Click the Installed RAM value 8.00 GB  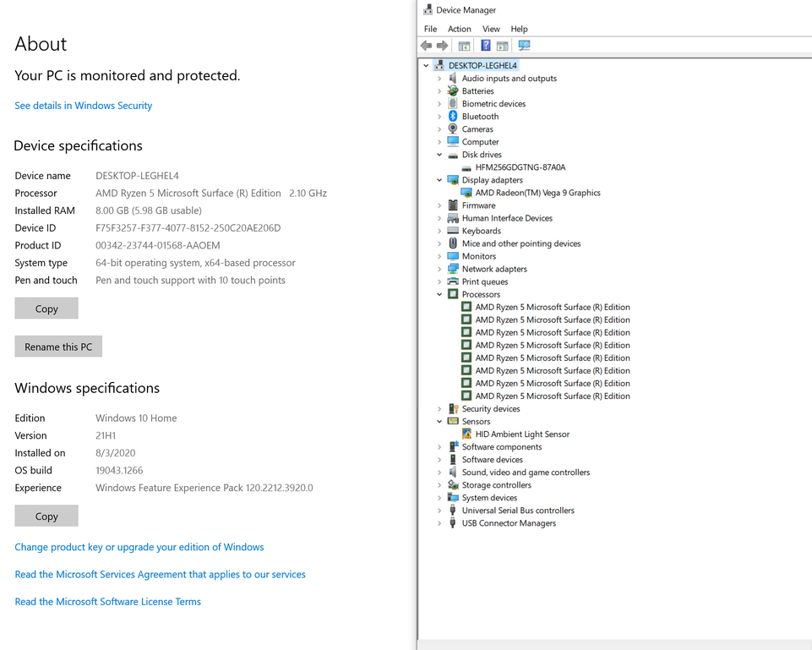(x=149, y=210)
